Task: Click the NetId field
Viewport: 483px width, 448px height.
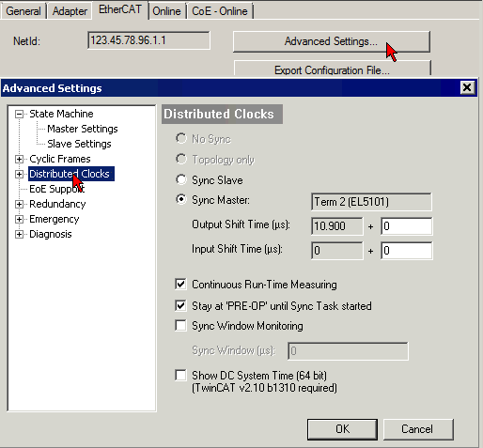Action: pyautogui.click(x=148, y=40)
